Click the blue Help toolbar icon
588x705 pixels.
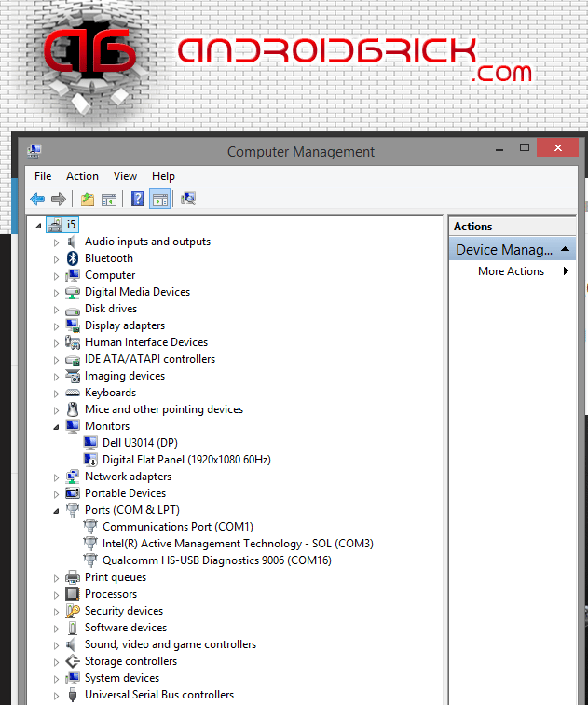(x=137, y=199)
